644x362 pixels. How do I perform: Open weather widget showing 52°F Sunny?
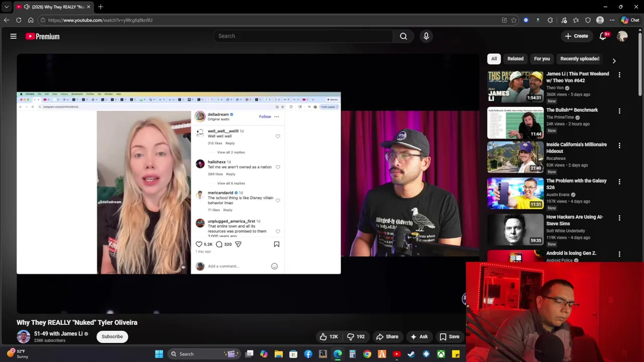(18, 354)
